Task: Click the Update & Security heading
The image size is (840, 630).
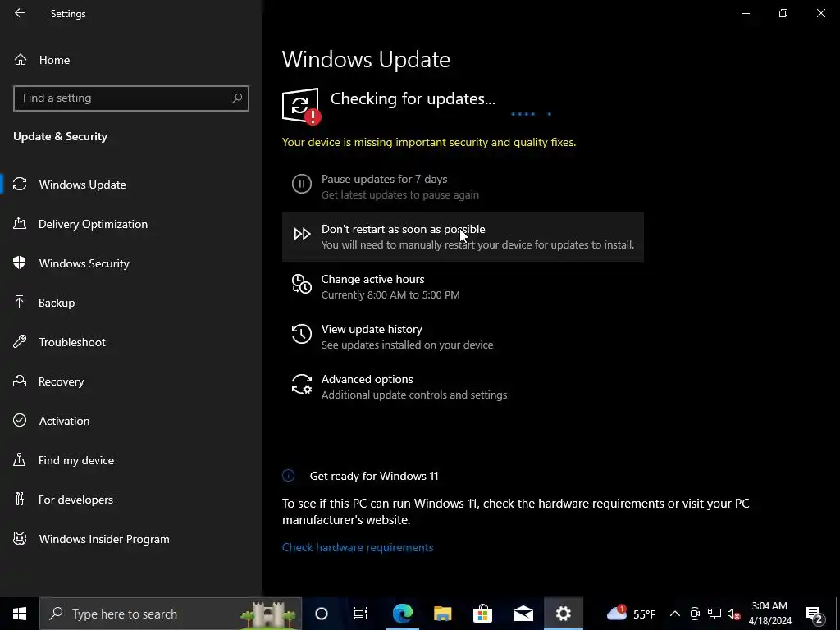Action: coord(61,137)
